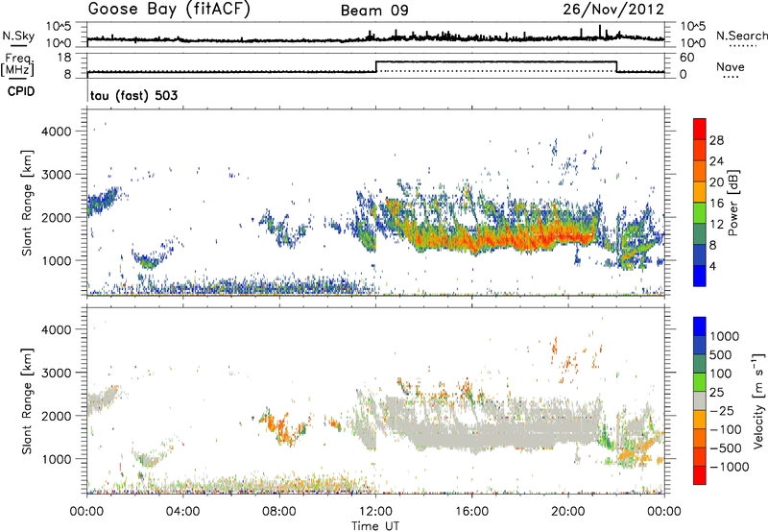The width and height of the screenshot is (768, 532).
Task: Click the orange velocity patch near 08:00
Action: point(281,427)
